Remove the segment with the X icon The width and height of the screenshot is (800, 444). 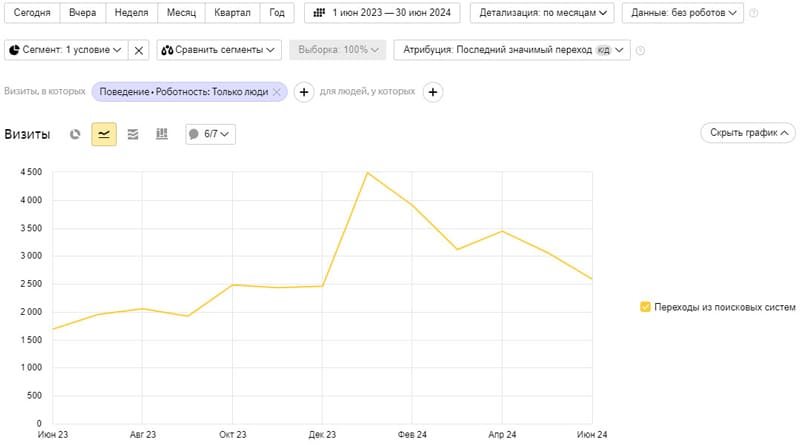point(138,50)
